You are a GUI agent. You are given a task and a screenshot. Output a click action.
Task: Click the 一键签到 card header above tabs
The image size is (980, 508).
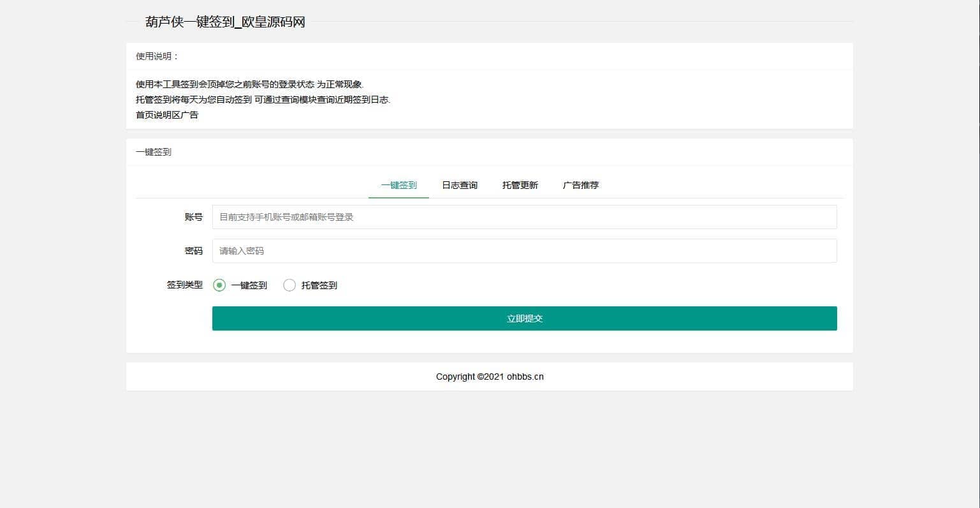point(154,152)
